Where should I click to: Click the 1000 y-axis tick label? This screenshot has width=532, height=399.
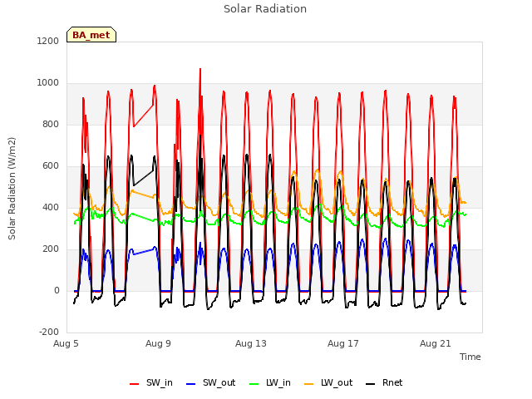(48, 82)
